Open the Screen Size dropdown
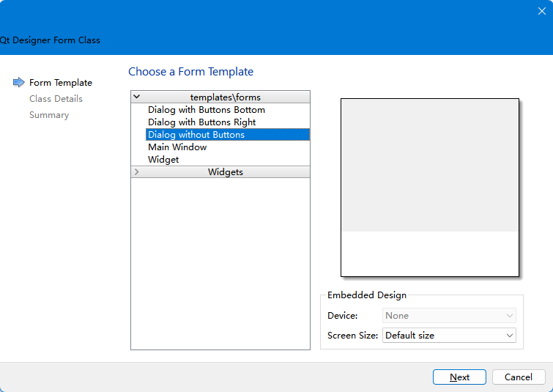The image size is (553, 392). (449, 336)
